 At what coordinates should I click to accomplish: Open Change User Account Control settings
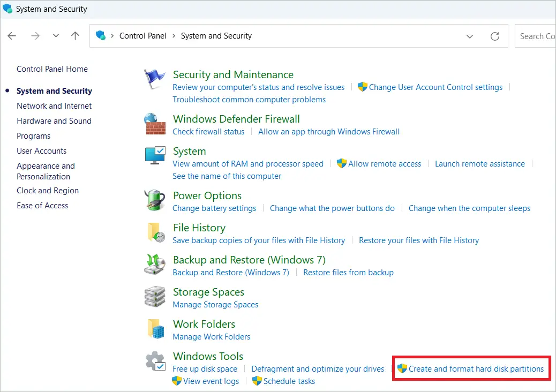coord(435,87)
